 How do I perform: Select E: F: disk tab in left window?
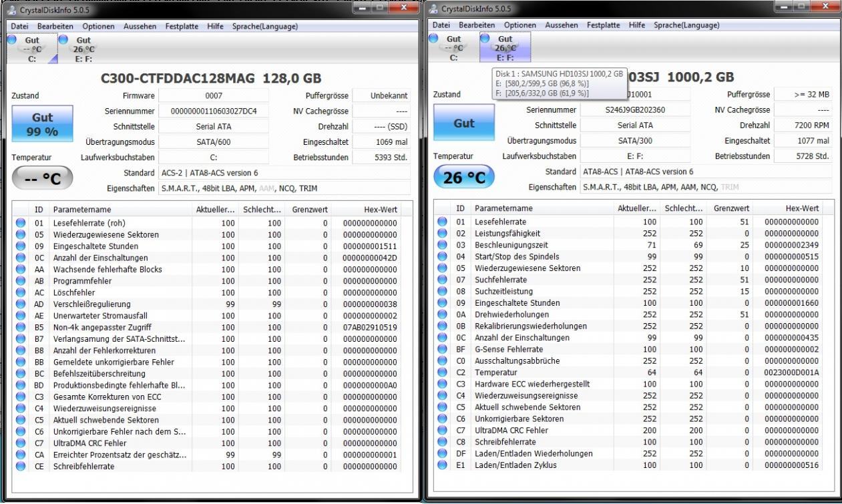click(83, 49)
